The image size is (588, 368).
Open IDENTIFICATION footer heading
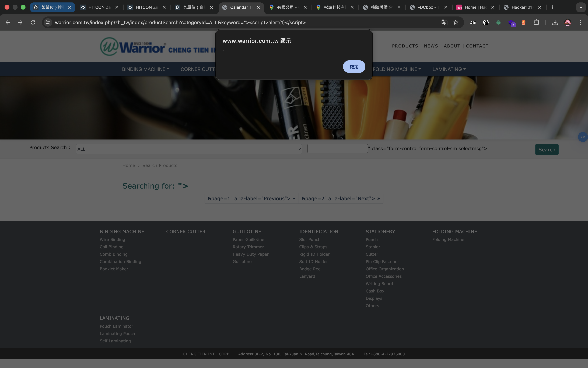click(318, 231)
